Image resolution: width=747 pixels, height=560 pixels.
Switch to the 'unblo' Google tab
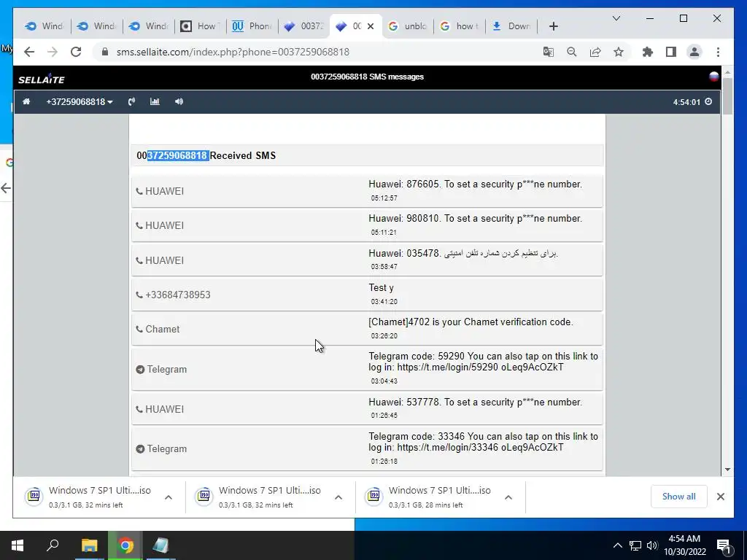click(407, 26)
